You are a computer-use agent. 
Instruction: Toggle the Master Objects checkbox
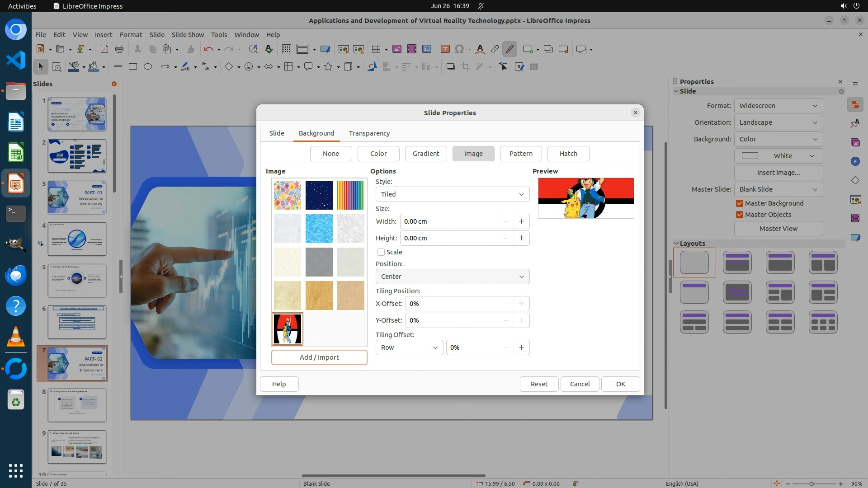740,215
